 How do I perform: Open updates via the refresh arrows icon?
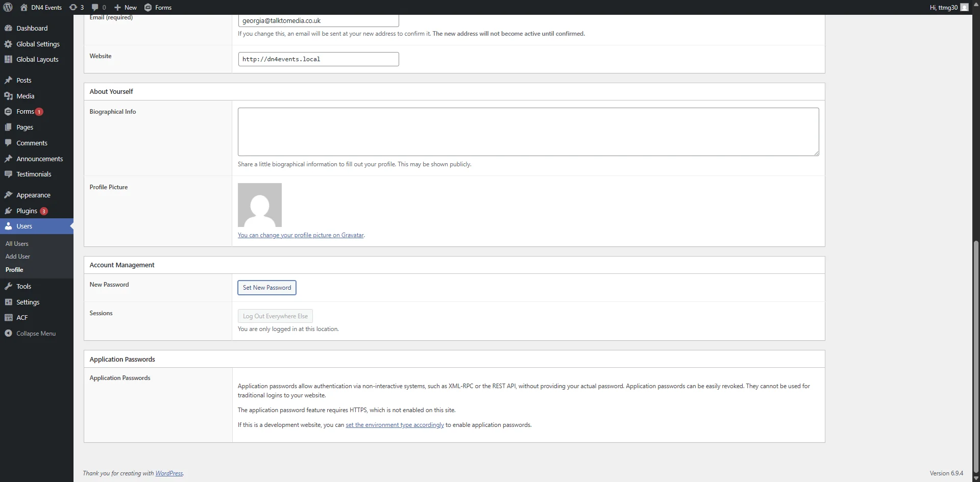pos(76,7)
